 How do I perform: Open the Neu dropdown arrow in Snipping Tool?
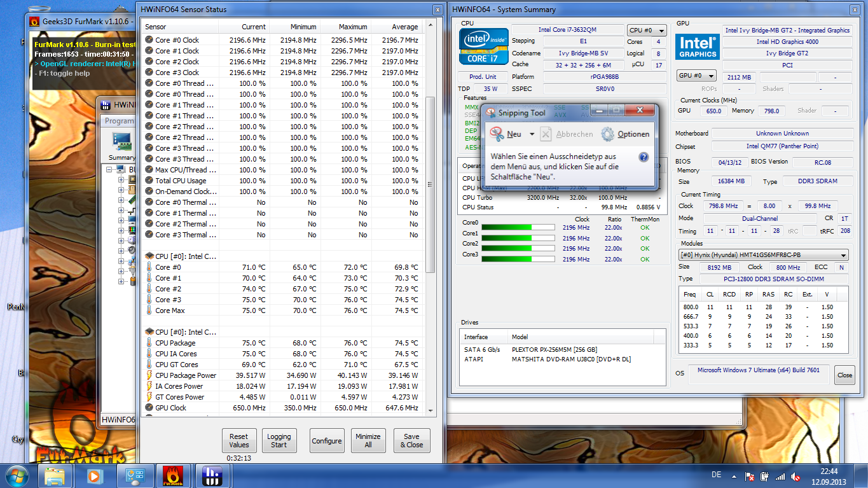click(x=532, y=134)
